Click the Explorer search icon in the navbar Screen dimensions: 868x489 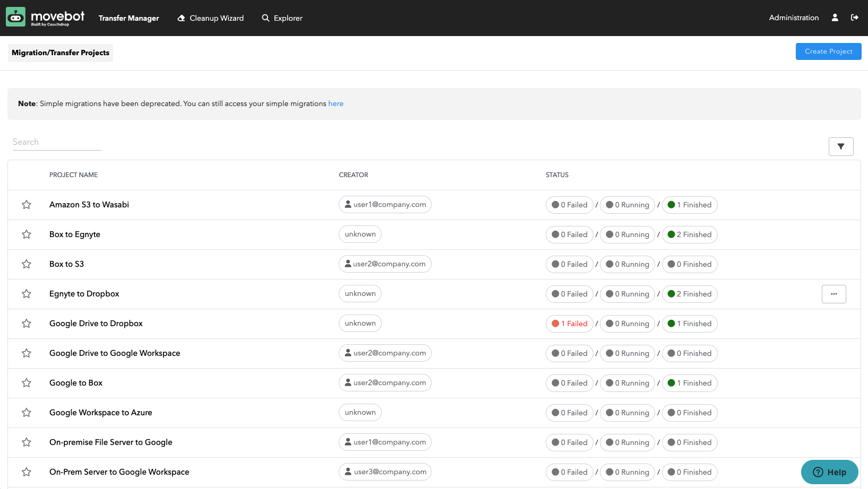click(265, 18)
